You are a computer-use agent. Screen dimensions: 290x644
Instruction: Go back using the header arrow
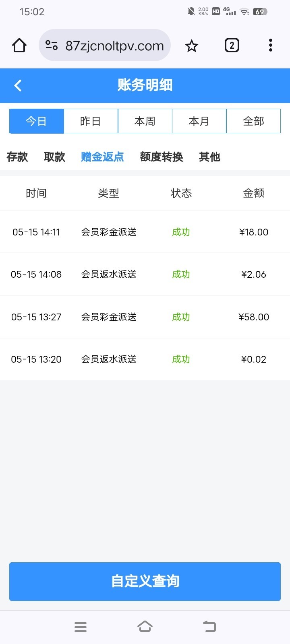(x=18, y=85)
